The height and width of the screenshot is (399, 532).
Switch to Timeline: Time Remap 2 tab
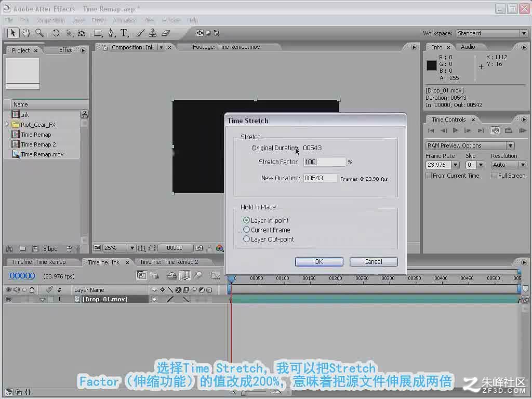[169, 262]
